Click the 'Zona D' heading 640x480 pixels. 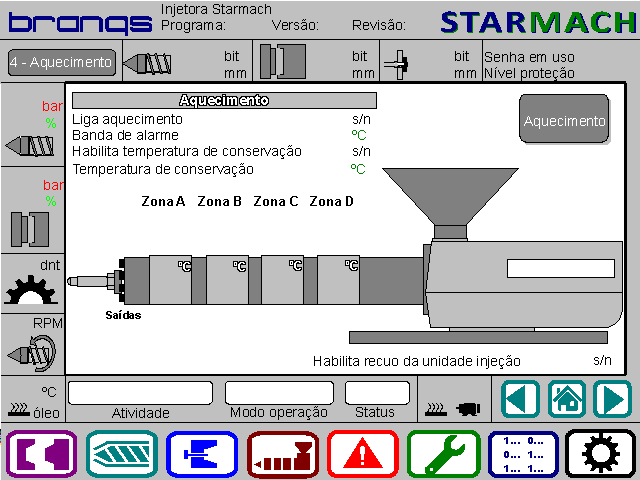click(331, 201)
